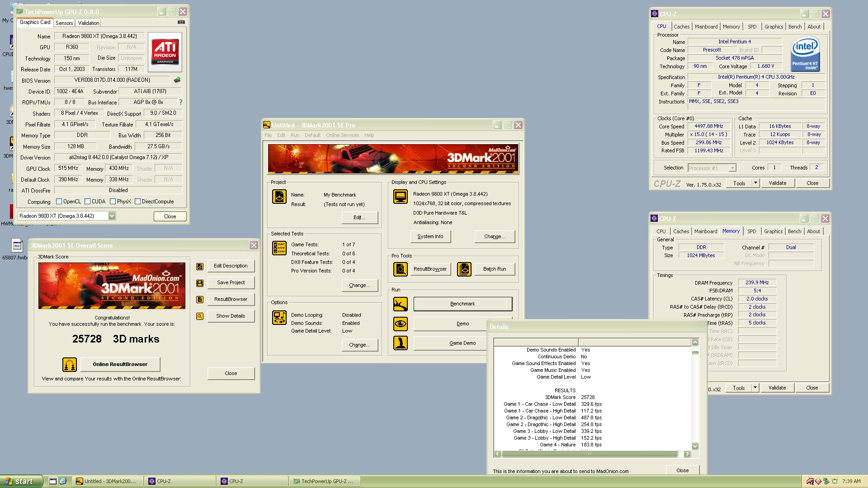Click the Internet Explorer quick launch icon
The height and width of the screenshot is (488, 868).
pyautogui.click(x=63, y=481)
